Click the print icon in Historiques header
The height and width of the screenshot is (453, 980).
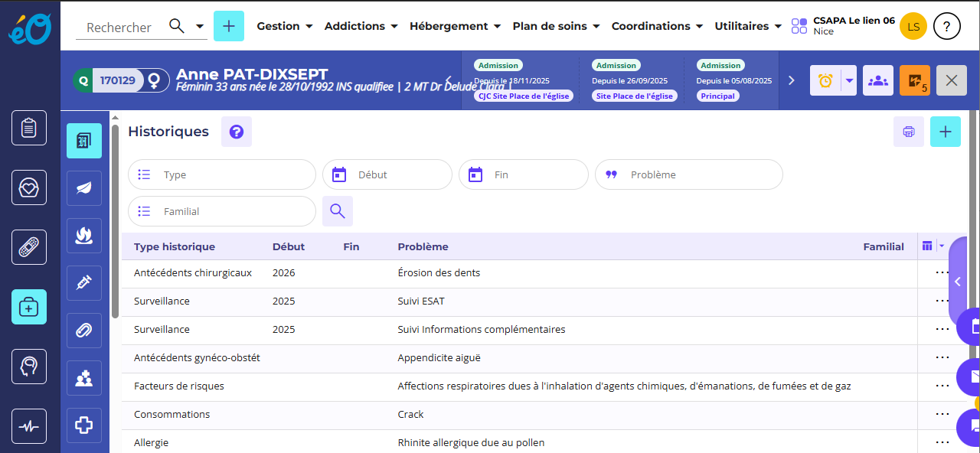pos(908,132)
